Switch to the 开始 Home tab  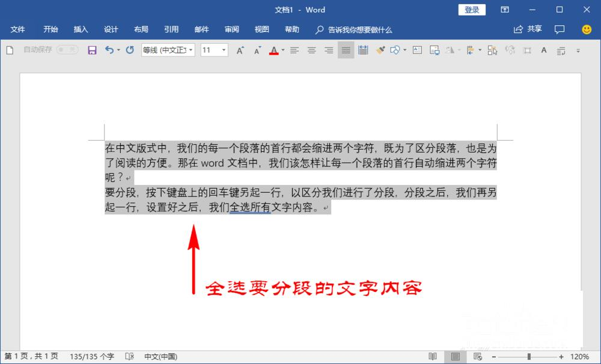coord(50,29)
